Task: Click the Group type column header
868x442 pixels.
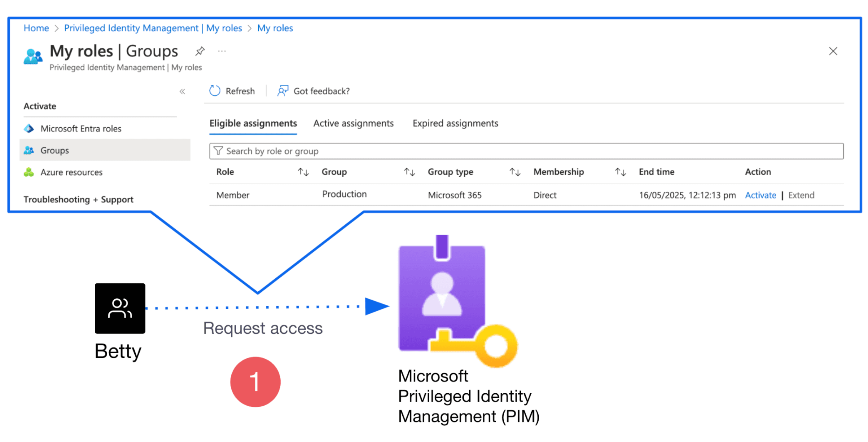Action: [450, 172]
